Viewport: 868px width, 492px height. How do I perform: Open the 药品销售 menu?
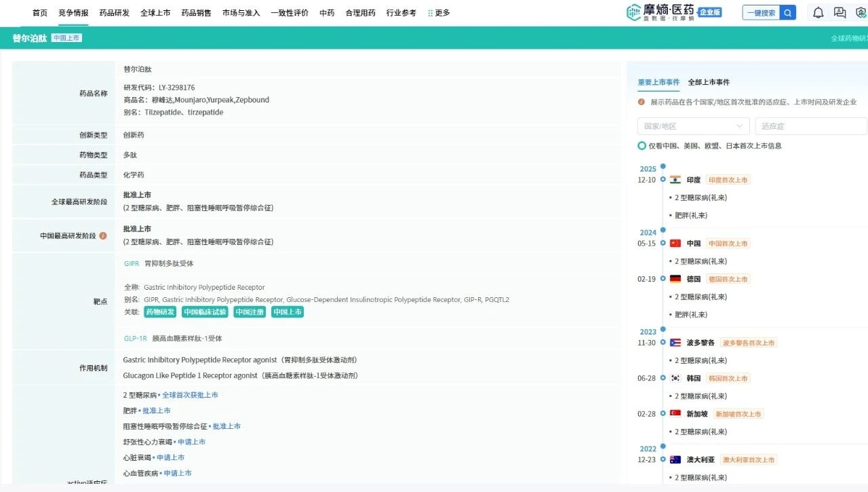click(196, 13)
